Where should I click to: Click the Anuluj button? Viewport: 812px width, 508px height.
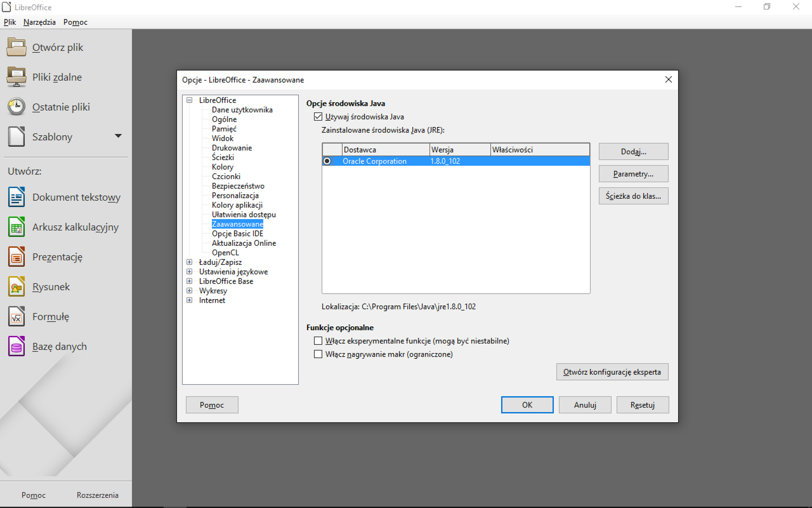click(585, 405)
